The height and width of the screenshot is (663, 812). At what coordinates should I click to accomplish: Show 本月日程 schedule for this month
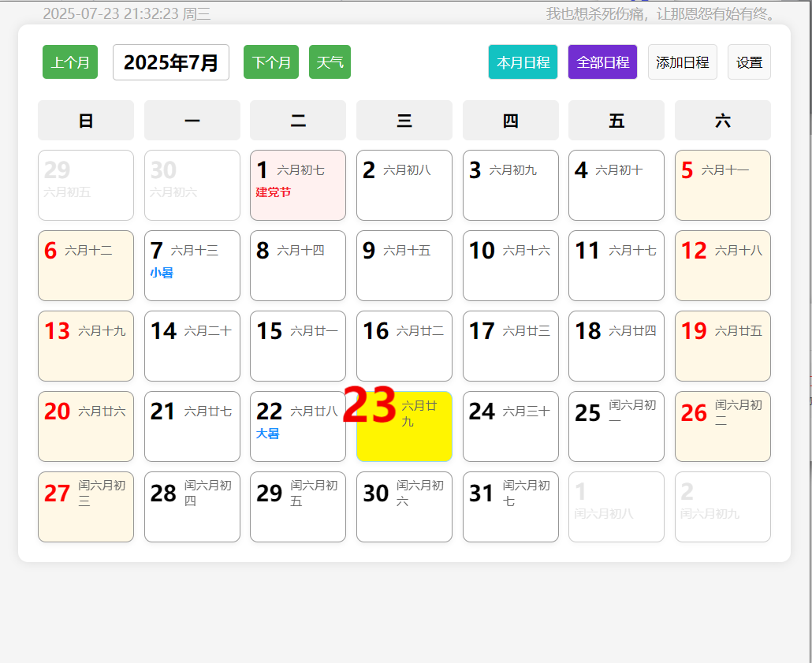click(x=523, y=62)
